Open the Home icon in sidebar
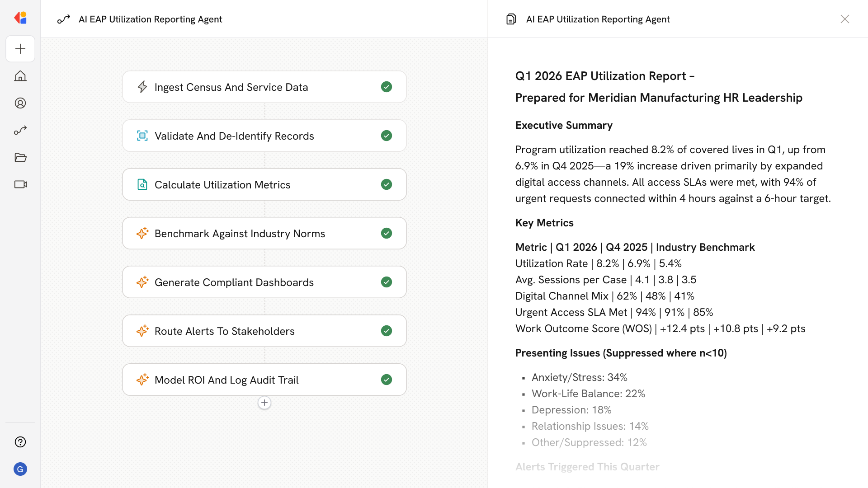 click(x=20, y=76)
